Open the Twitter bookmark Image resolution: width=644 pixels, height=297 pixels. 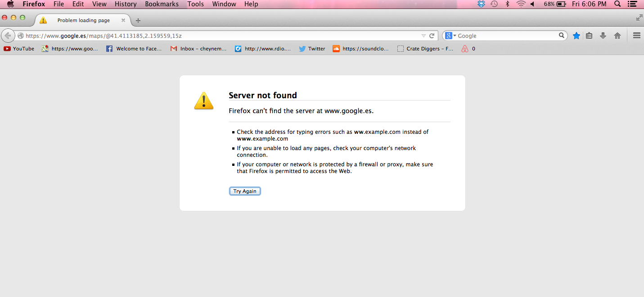[x=312, y=49]
